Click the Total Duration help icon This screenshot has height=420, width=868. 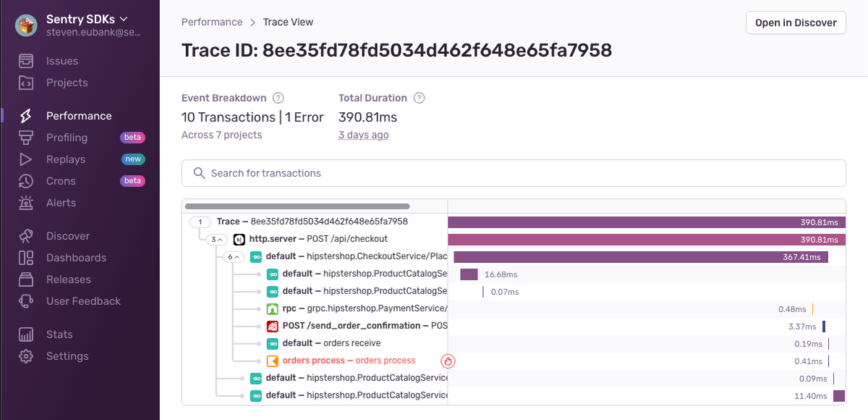[419, 98]
